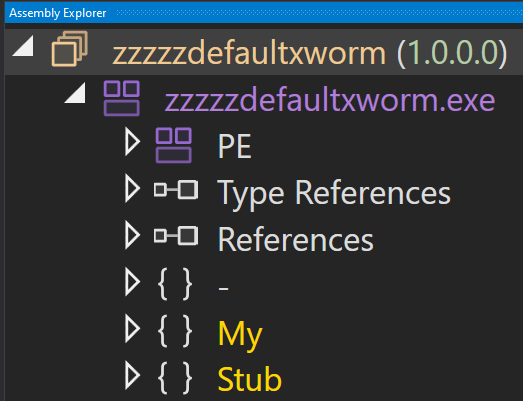Screen dimensions: 523x401
Task: Click the zzzzzdefaultxworm.exe module icon
Action: click(122, 98)
